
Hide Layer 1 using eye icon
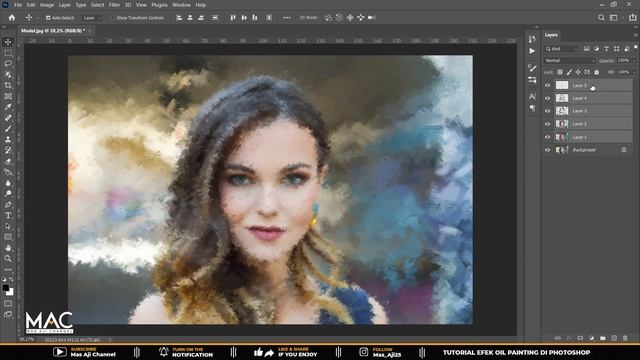[x=548, y=137]
